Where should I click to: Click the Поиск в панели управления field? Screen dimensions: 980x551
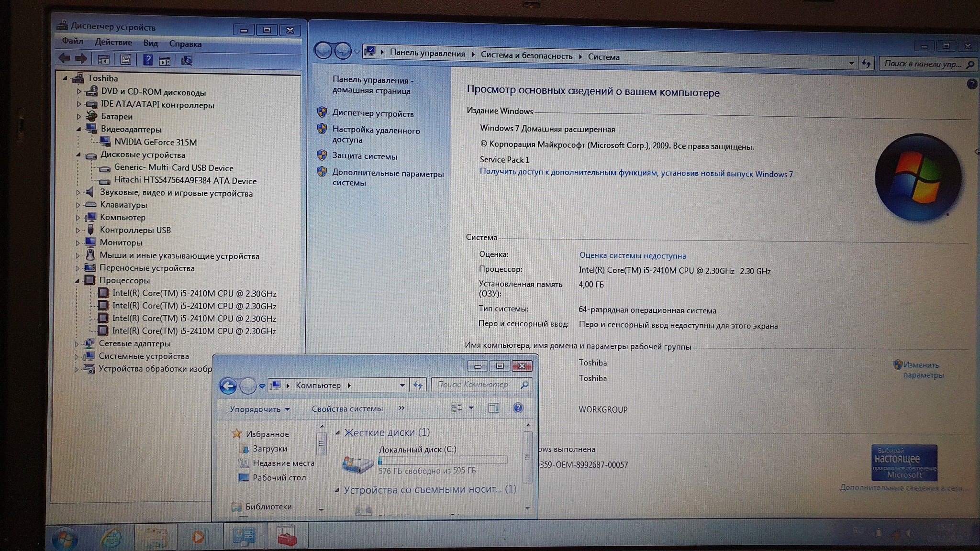[922, 64]
